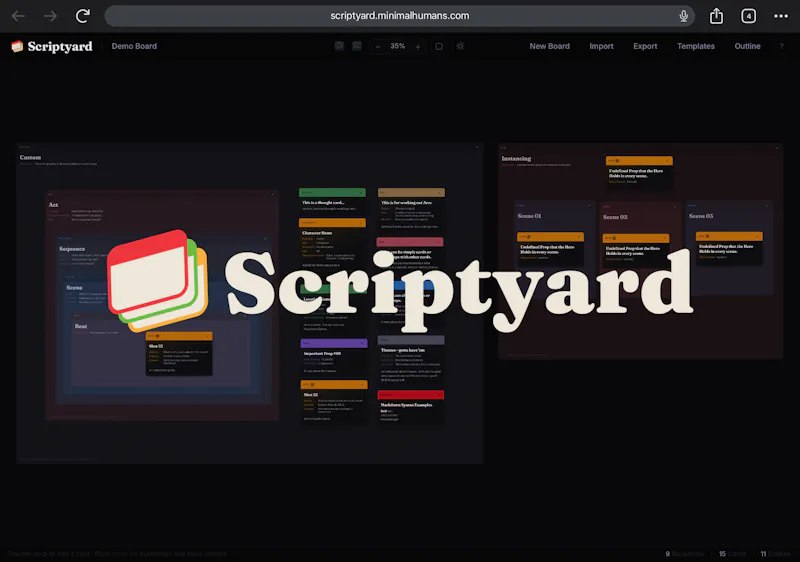Zoom in with the plus button

pos(418,46)
